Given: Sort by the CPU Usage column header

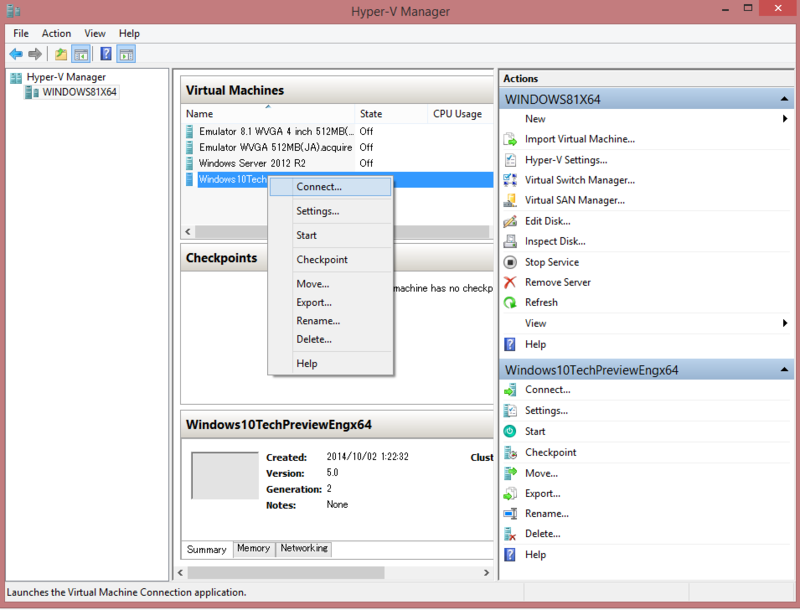Looking at the screenshot, I should 461,114.
